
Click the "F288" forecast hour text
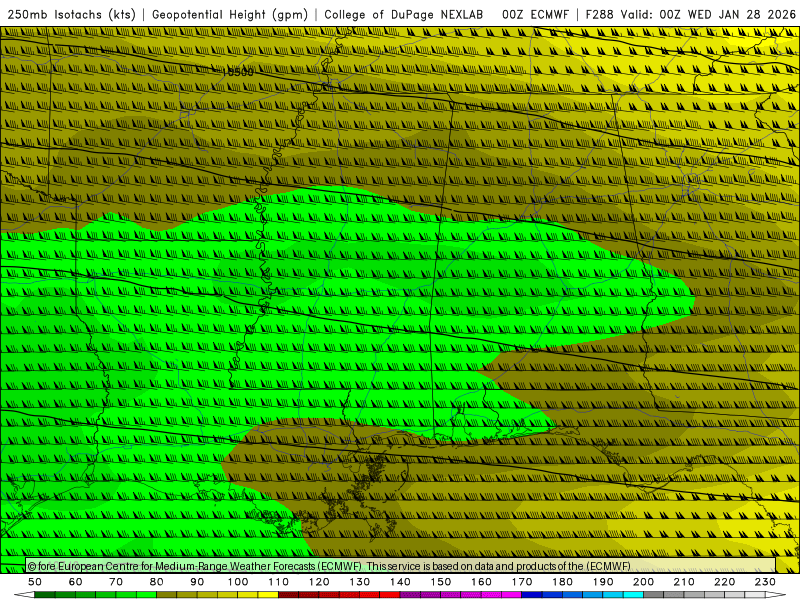coord(599,15)
